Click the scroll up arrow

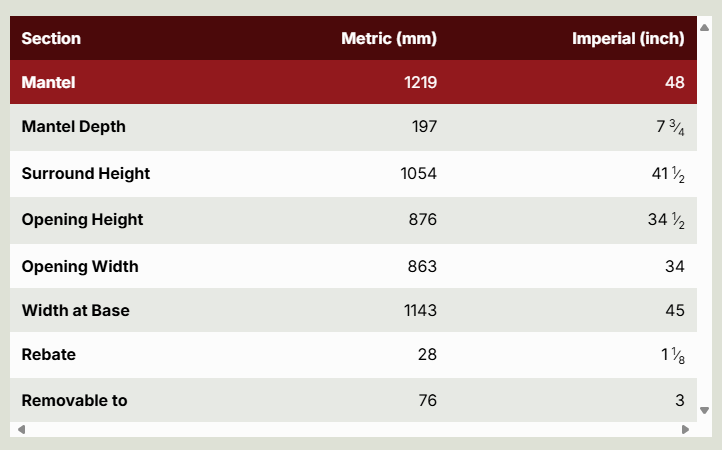[x=704, y=28]
